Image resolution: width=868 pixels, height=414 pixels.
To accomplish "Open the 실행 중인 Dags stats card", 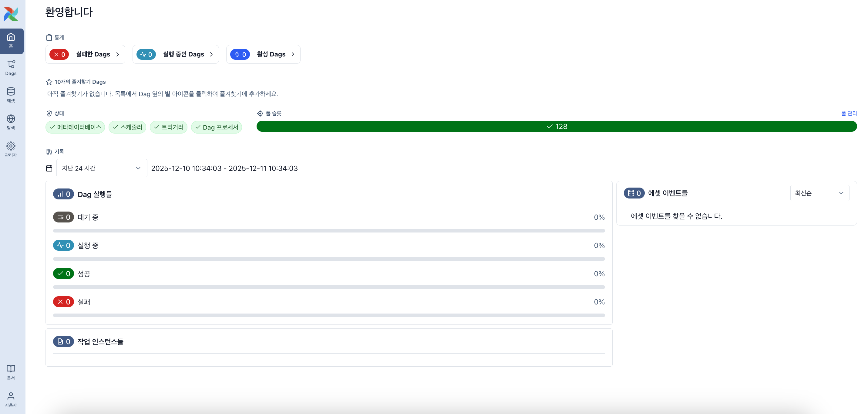I will pyautogui.click(x=176, y=54).
